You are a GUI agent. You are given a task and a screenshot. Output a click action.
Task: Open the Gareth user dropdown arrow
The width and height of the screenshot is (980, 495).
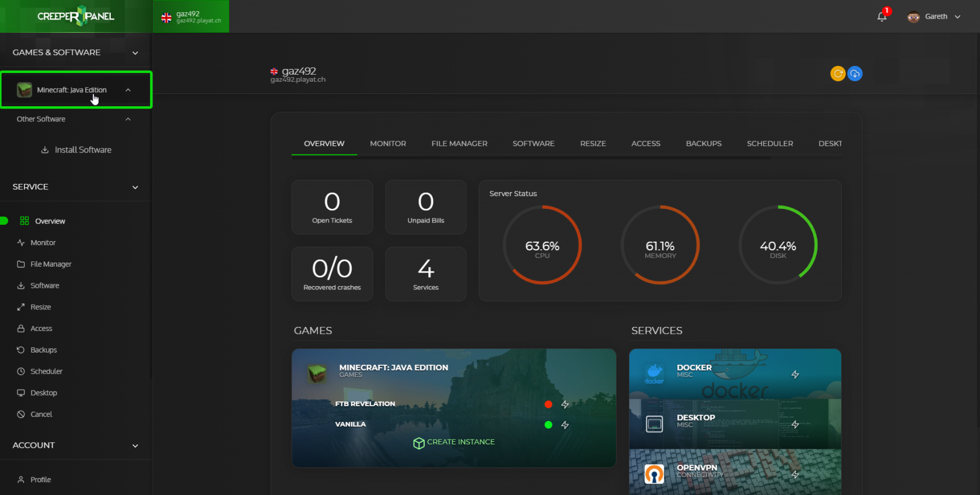tap(957, 17)
